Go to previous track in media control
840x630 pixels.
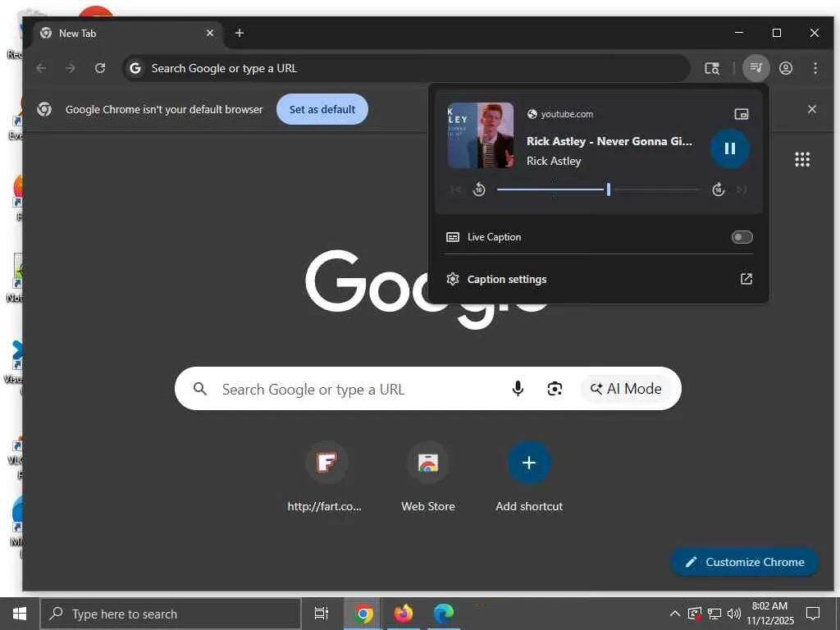[x=456, y=189]
